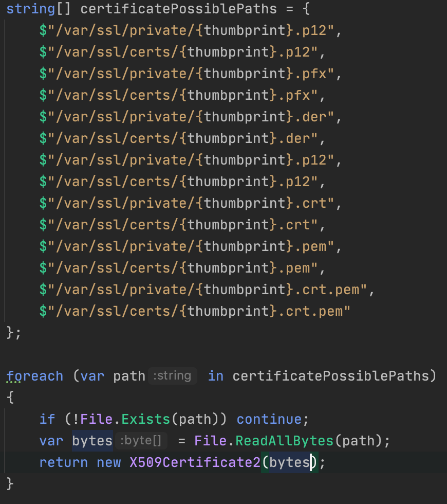The height and width of the screenshot is (504, 447).
Task: Click the var keyword in the foreach line
Action: pyautogui.click(x=92, y=376)
